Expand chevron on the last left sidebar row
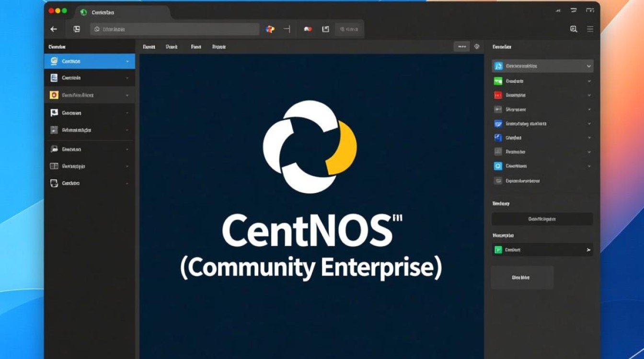Image resolution: width=644 pixels, height=359 pixels. [127, 183]
